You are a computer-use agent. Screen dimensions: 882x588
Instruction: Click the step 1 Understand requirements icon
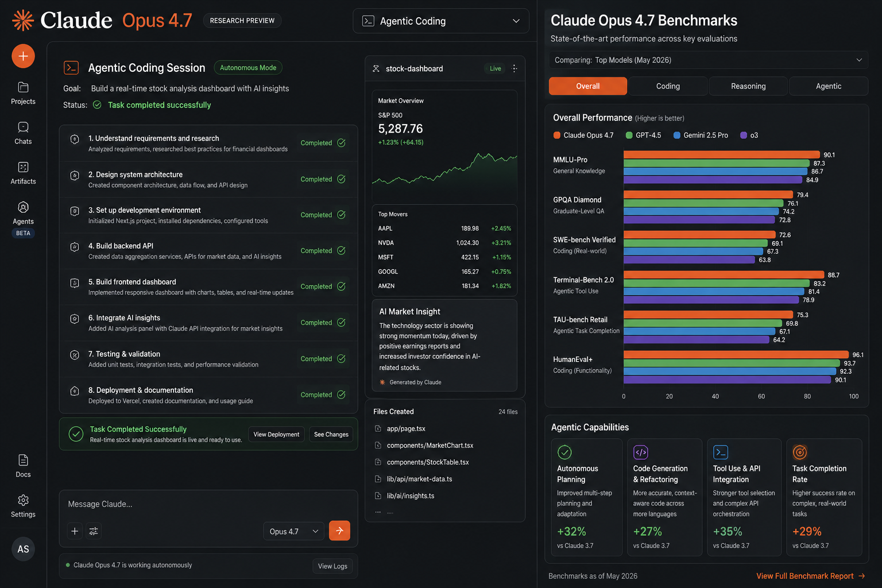pyautogui.click(x=75, y=139)
